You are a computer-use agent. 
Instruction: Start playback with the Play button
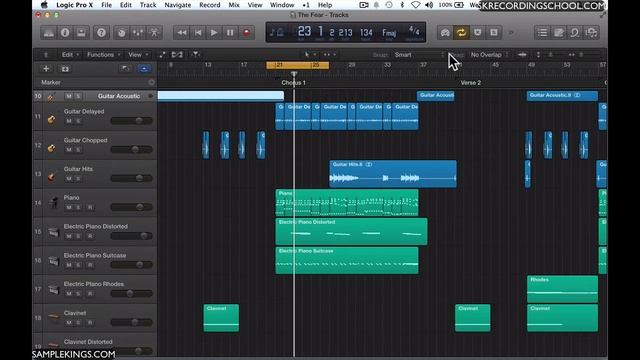pos(214,33)
